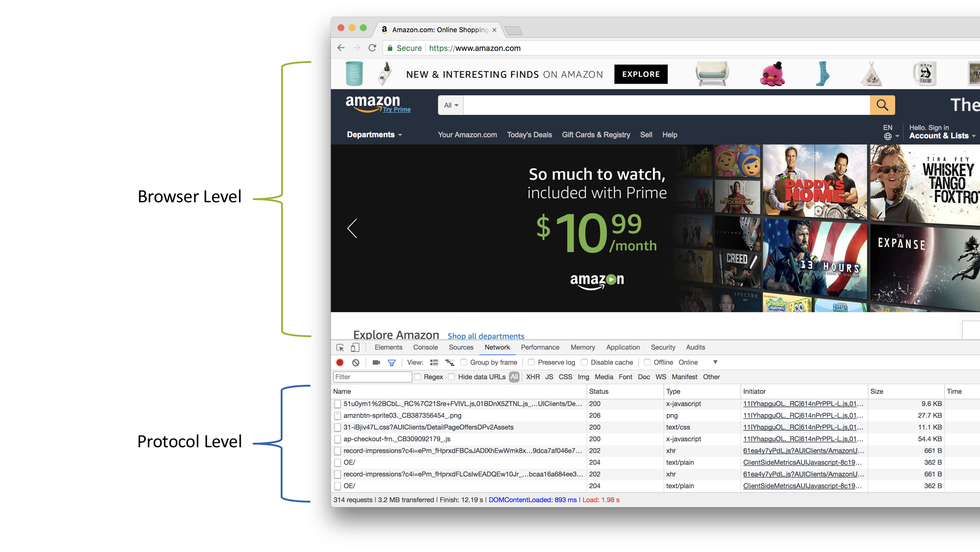Click the Your Amazon.com link
This screenshot has width=980, height=552.
[468, 135]
